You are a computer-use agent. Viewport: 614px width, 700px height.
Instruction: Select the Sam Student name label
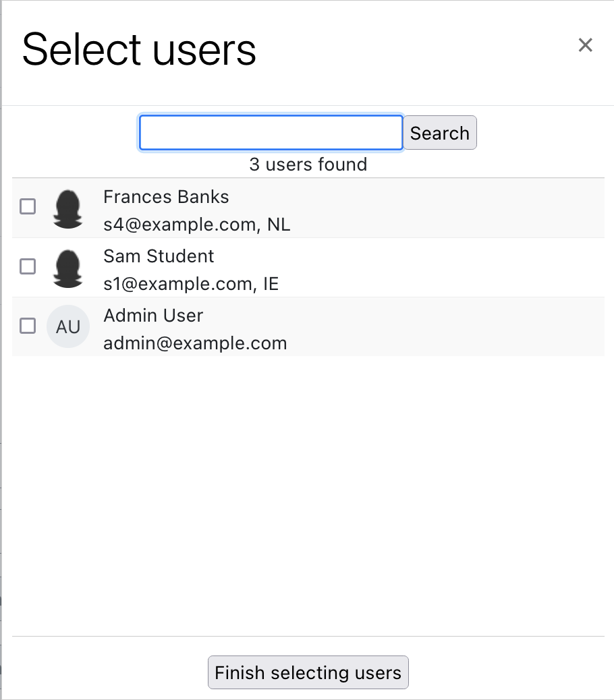159,256
